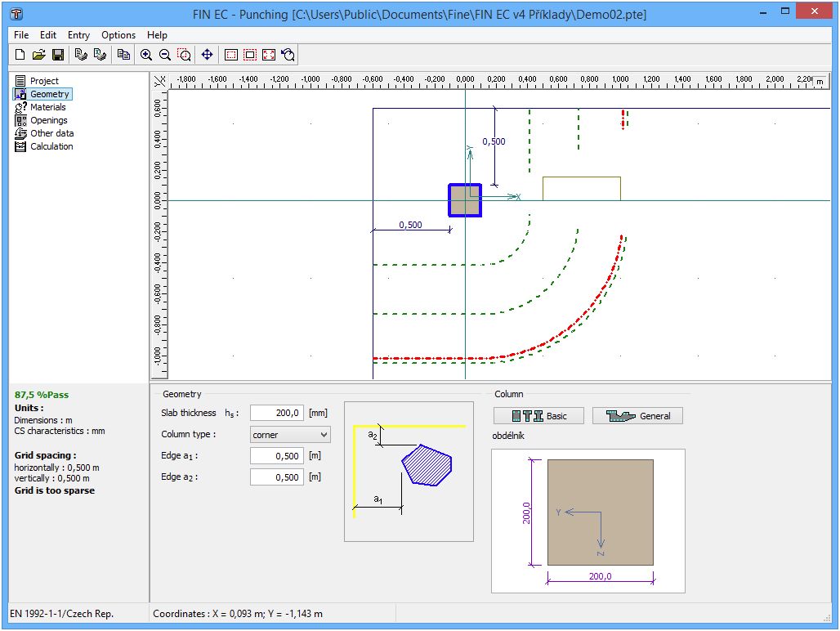
Task: Click the Edge a2 value field
Action: coord(277,477)
